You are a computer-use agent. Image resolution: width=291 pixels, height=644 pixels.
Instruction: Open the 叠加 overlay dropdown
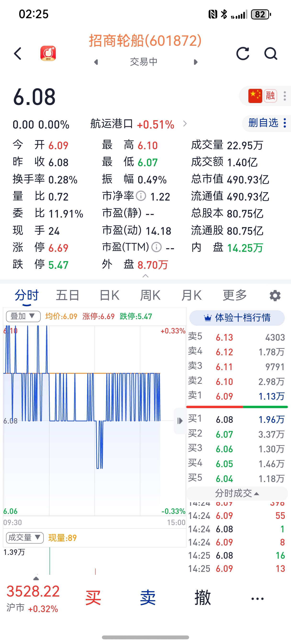pyautogui.click(x=23, y=316)
